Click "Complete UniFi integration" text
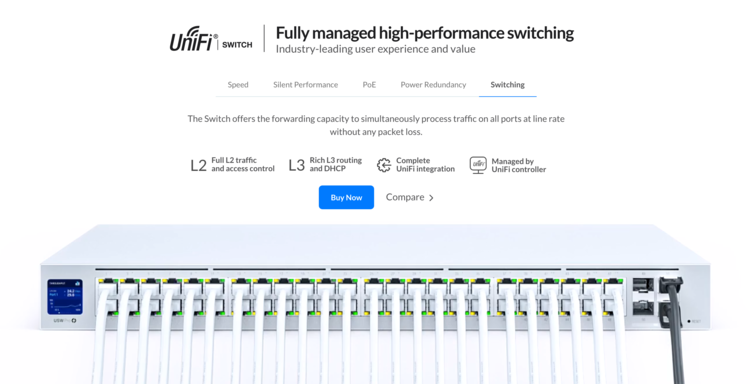 tap(425, 165)
